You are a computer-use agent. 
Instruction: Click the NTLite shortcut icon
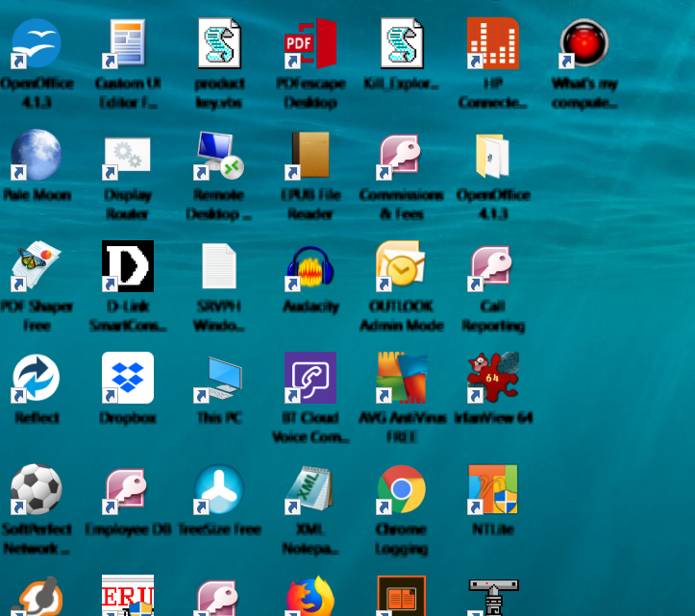[493, 490]
